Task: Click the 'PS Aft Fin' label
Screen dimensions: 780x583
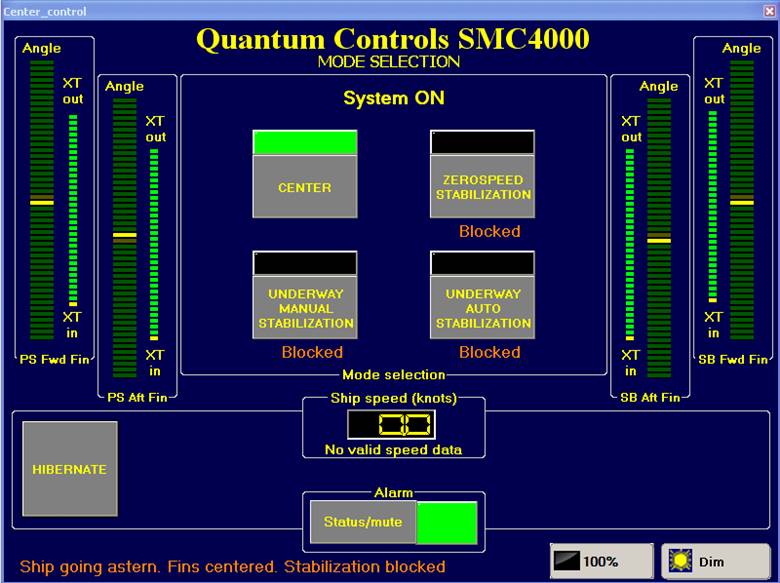Action: tap(137, 397)
